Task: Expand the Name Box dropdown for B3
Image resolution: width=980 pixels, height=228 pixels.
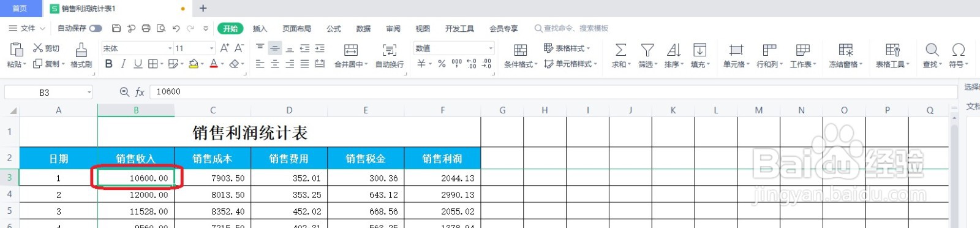Action: (x=89, y=93)
